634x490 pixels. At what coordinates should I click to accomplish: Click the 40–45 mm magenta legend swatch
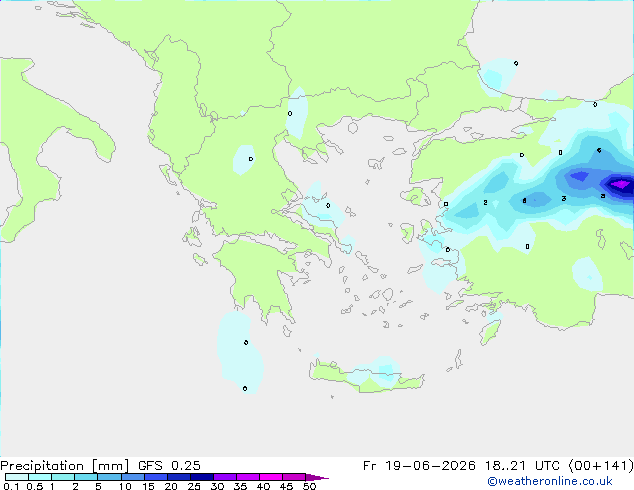coord(271,477)
